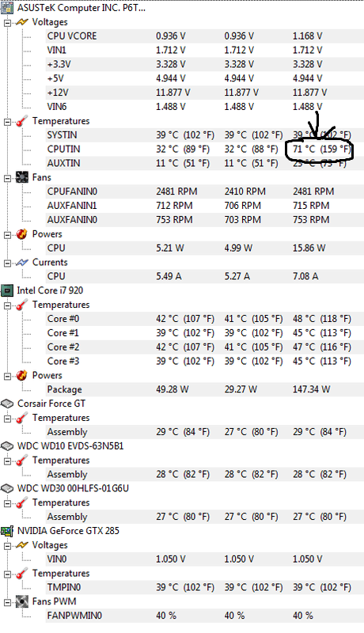Select the Package power row
The image size is (364, 633).
205,389
